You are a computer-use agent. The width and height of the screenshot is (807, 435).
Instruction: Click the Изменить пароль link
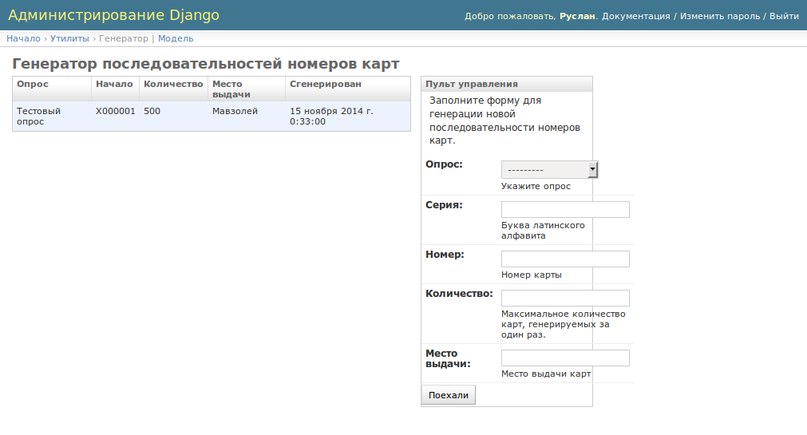point(719,17)
